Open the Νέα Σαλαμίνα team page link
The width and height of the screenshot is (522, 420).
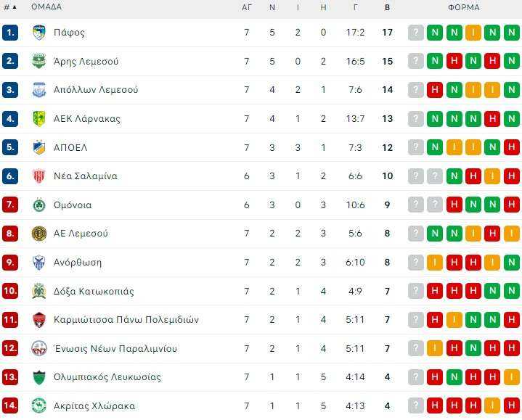(x=86, y=176)
